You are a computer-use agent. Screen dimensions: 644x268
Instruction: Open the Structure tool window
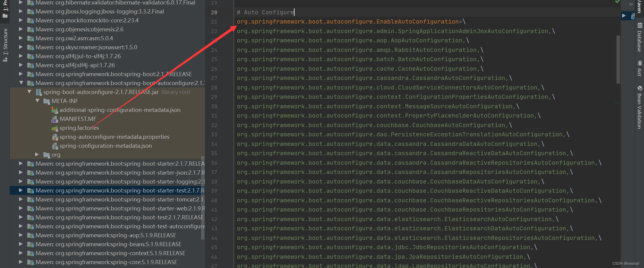pyautogui.click(x=5, y=45)
